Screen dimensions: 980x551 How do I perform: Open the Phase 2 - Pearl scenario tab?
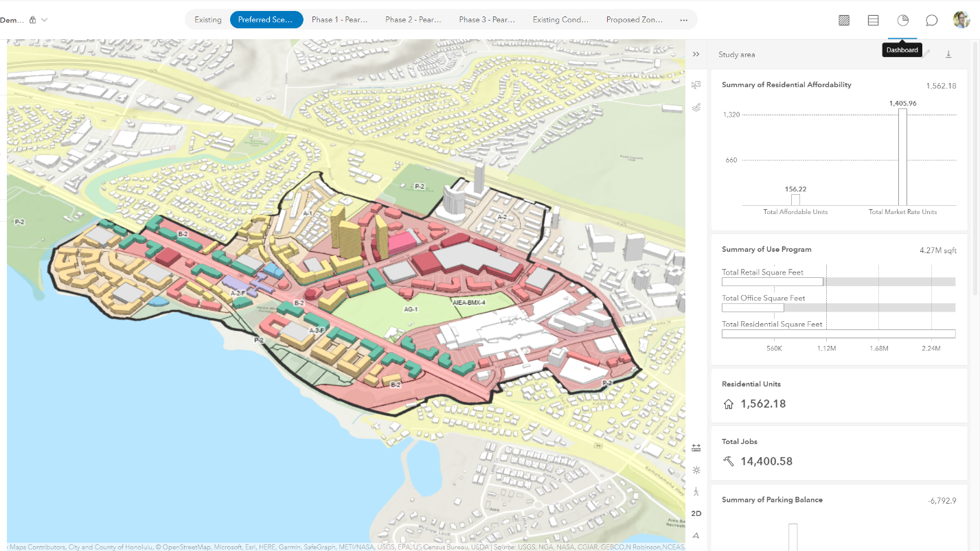pyautogui.click(x=413, y=20)
